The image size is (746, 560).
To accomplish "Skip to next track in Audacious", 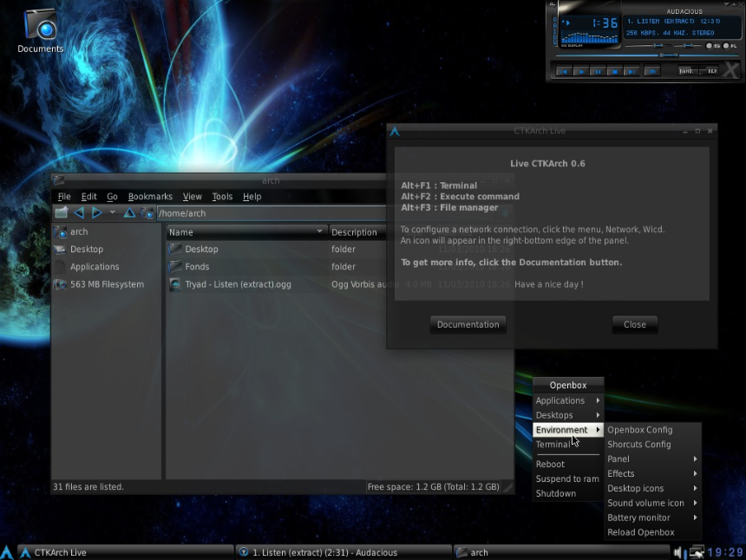I will 631,71.
